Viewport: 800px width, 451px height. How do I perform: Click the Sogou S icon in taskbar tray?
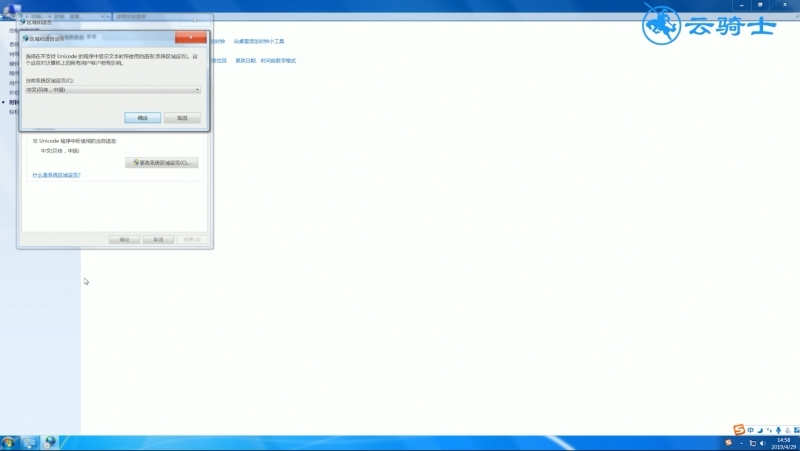728,442
